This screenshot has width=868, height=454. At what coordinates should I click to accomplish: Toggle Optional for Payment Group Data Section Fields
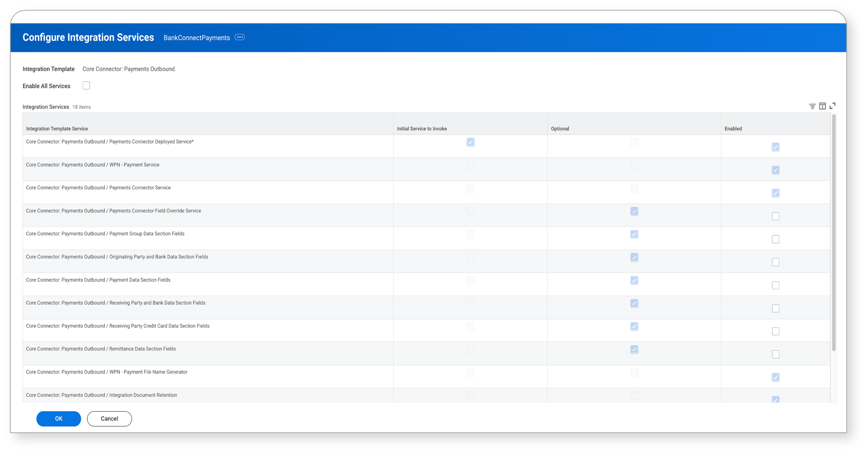click(x=634, y=235)
